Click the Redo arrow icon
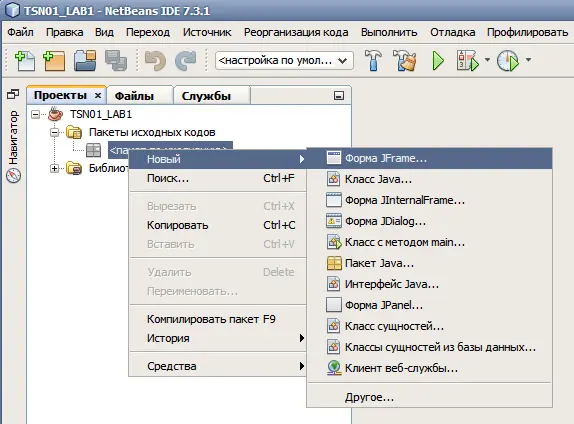The image size is (574, 424). (x=185, y=61)
